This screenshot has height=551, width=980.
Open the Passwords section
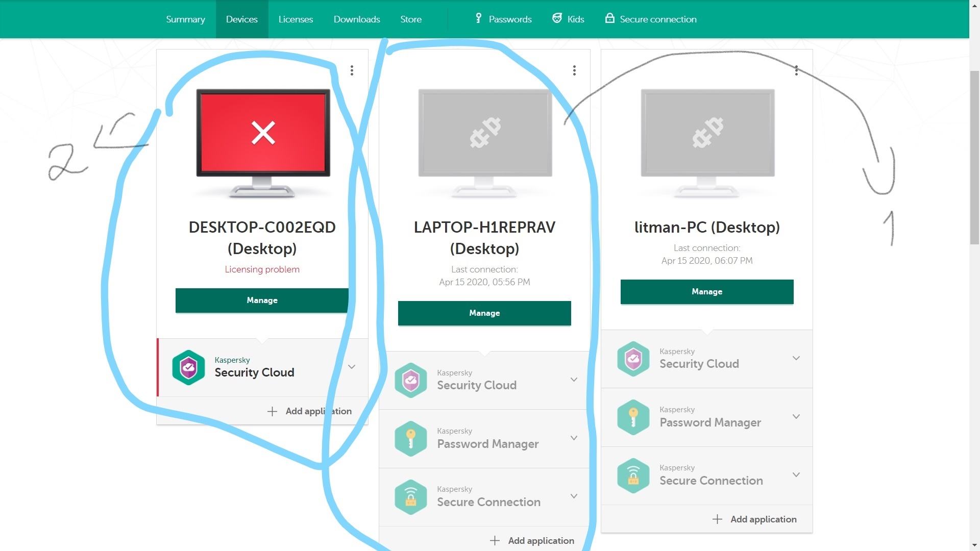[x=503, y=19]
